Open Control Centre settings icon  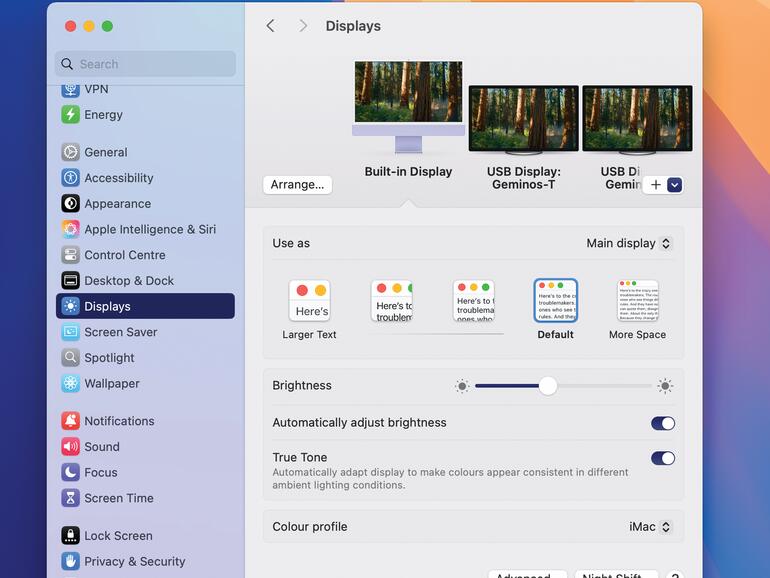[x=70, y=255]
